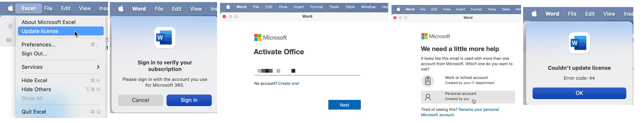
Task: Click the 'Error code: 44' text
Action: [x=579, y=78]
